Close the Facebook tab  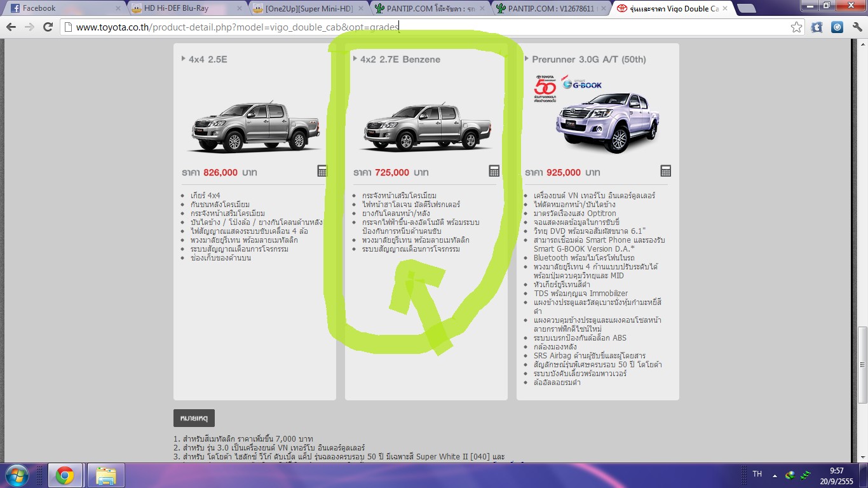pyautogui.click(x=118, y=8)
